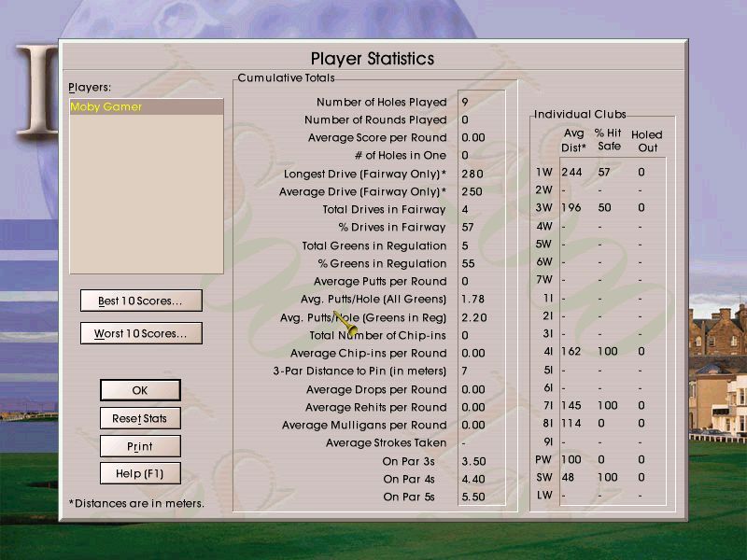Print the player statistics

click(x=140, y=446)
